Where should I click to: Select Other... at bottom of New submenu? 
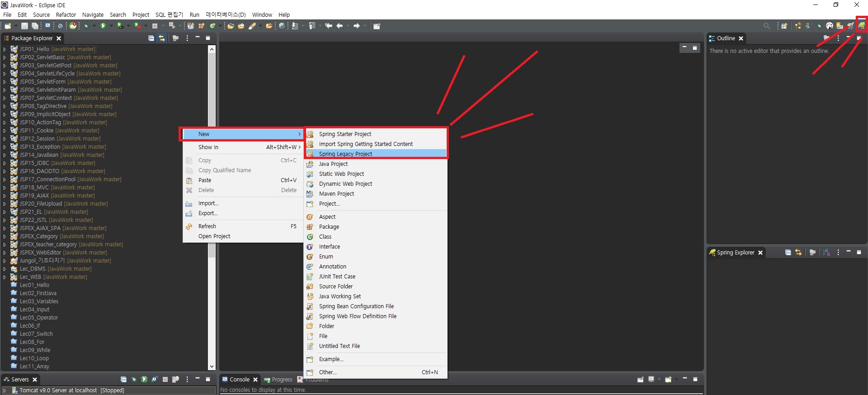376,372
